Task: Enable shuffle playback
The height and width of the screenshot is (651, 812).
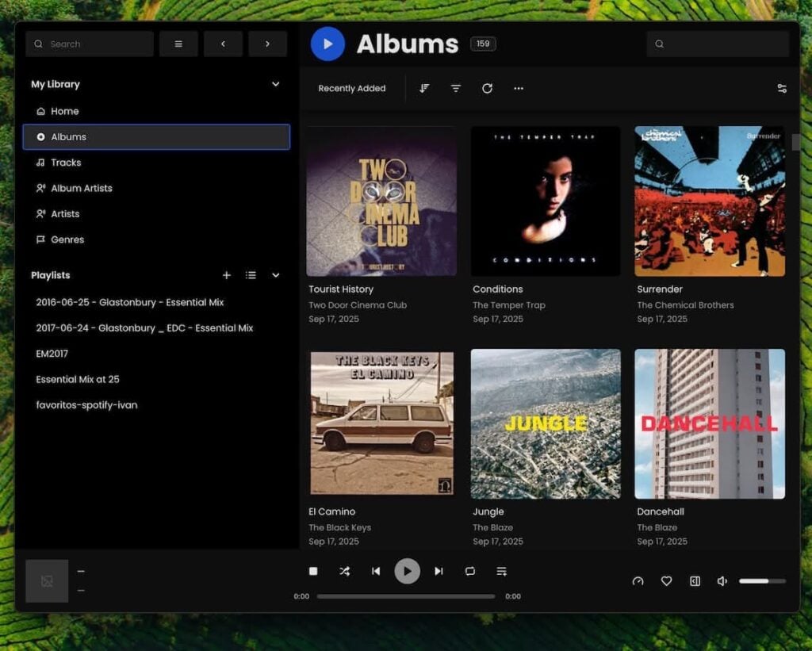Action: (344, 571)
